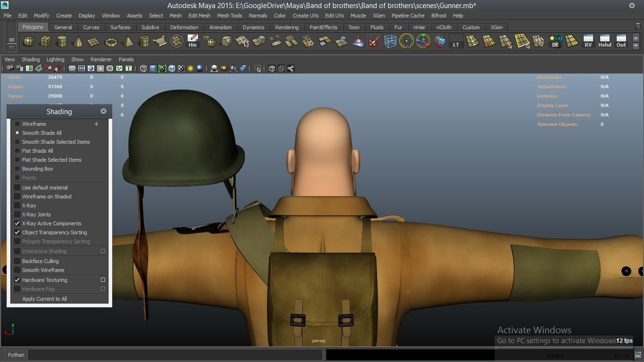Click the DE shelf button
This screenshot has height=362, width=644.
pos(555,41)
